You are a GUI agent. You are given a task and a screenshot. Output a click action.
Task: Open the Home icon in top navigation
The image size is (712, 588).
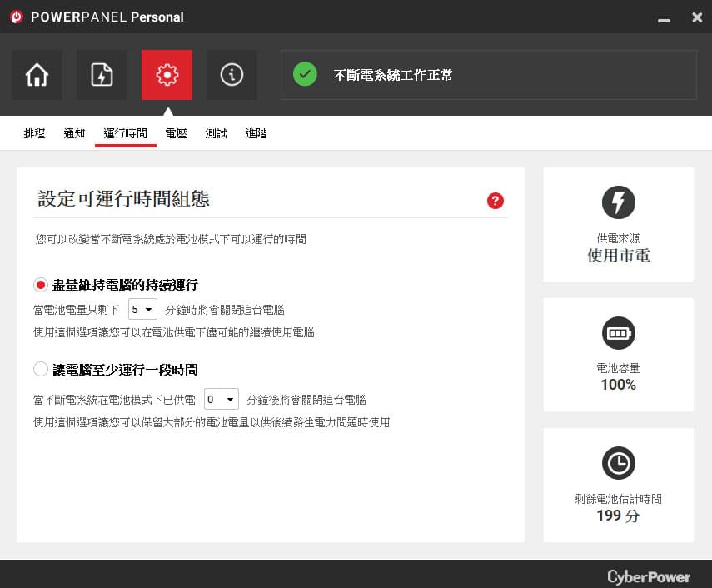(x=37, y=75)
